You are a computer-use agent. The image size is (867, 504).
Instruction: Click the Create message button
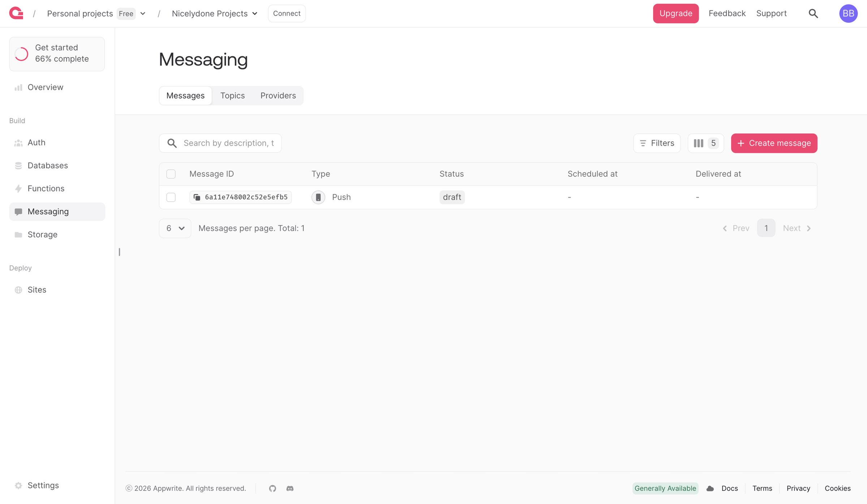[774, 143]
